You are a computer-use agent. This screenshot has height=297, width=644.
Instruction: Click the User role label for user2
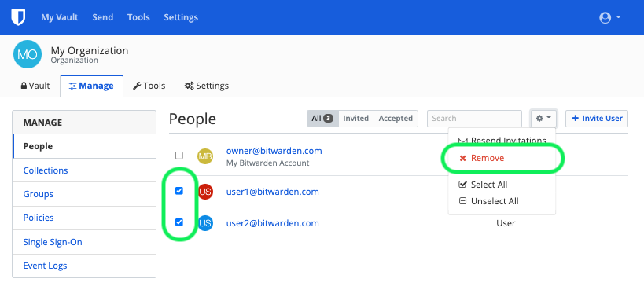tap(506, 224)
